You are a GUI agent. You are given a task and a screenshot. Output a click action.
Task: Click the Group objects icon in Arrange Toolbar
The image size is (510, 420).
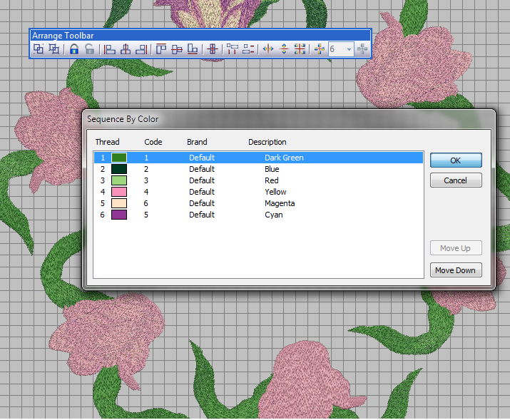[x=39, y=49]
